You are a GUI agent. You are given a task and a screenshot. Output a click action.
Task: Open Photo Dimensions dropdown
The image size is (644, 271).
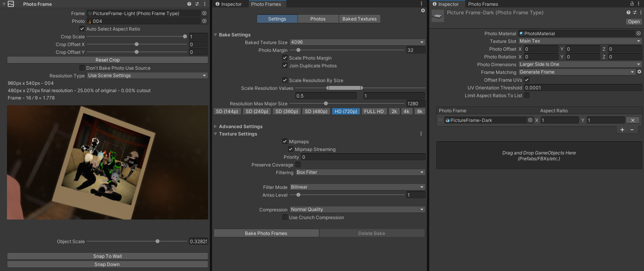(580, 64)
